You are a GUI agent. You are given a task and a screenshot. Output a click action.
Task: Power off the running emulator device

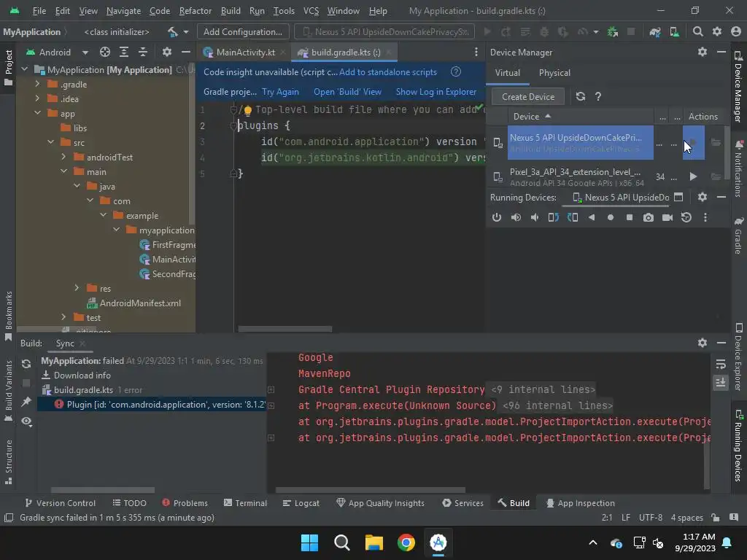(x=496, y=217)
